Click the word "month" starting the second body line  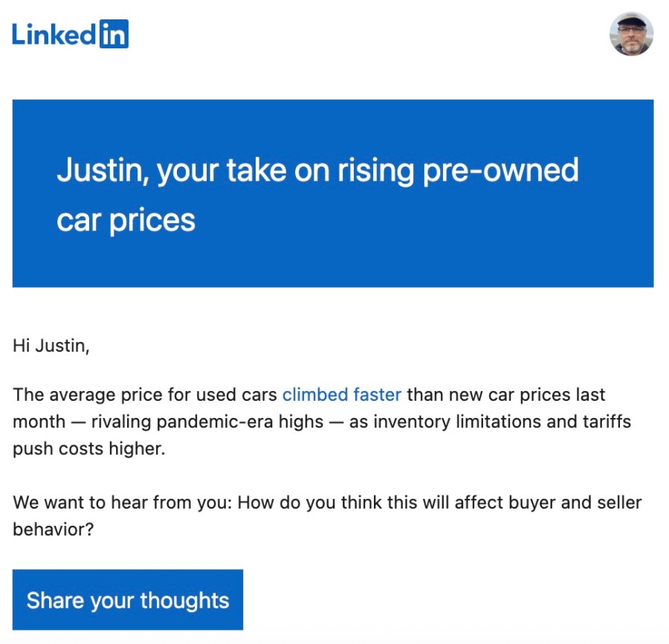click(39, 422)
